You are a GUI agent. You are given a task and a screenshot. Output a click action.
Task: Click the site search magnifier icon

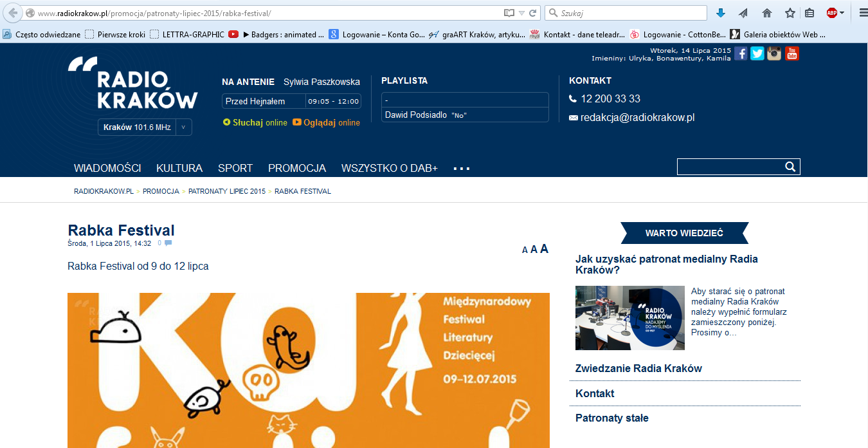790,167
